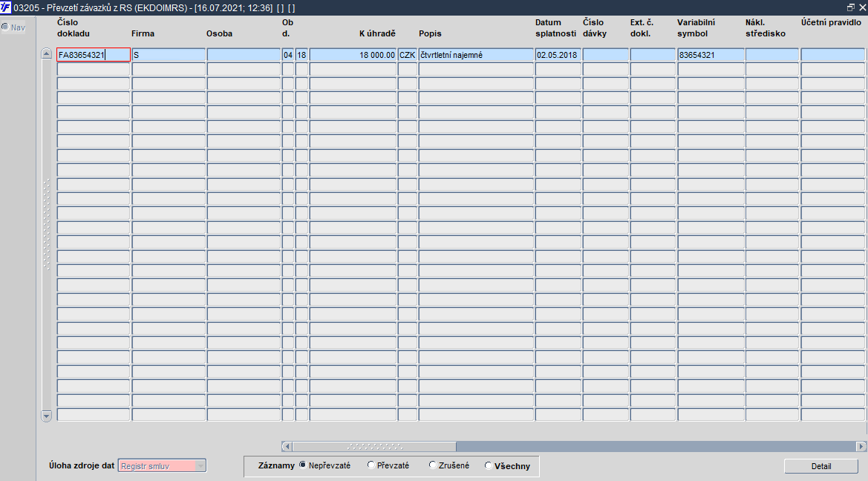Click document number field FA83654321
The width and height of the screenshot is (868, 481).
point(94,55)
